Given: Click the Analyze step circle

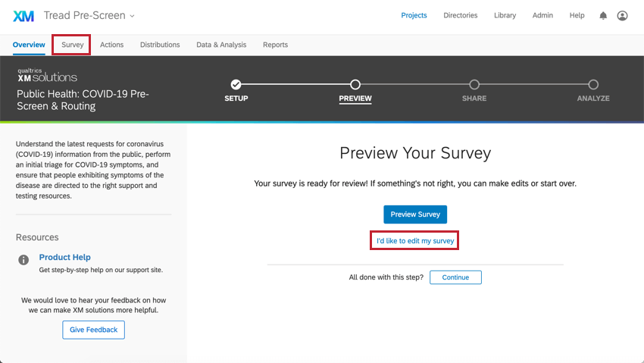Looking at the screenshot, I should coord(593,85).
